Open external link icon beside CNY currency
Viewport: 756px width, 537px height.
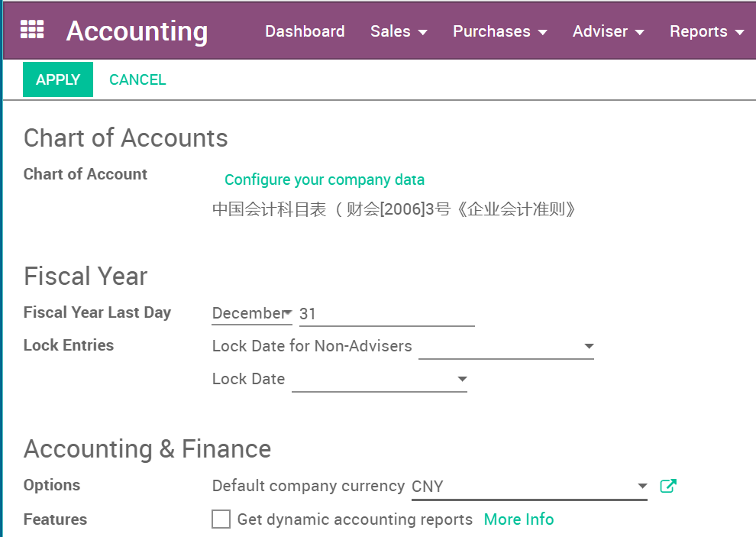click(x=668, y=486)
